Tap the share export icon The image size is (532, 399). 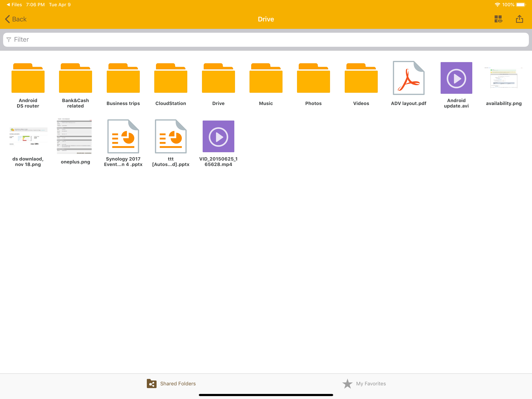[519, 19]
